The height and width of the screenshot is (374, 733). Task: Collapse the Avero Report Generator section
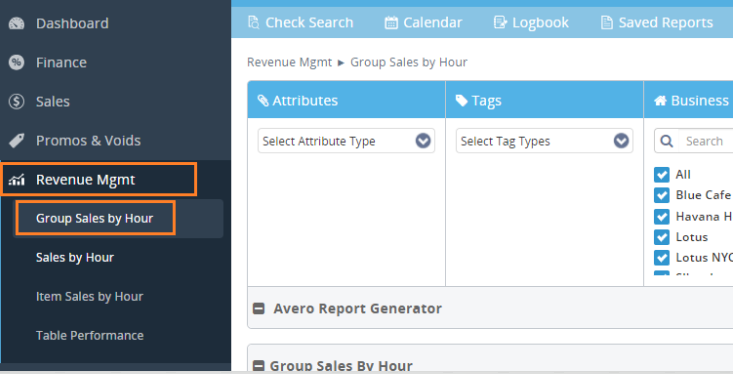click(x=259, y=309)
